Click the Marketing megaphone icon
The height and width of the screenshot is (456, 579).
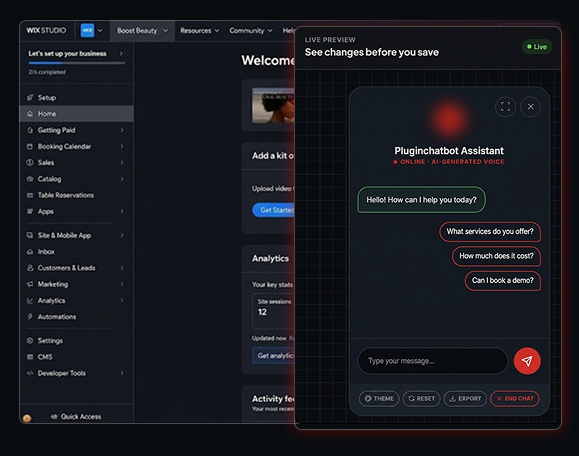point(30,284)
